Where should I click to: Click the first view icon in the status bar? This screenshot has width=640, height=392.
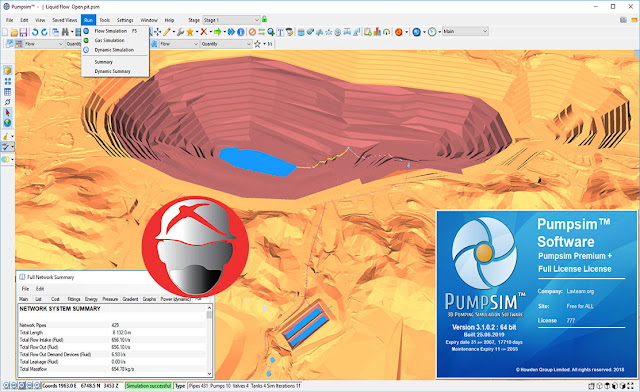[x=7, y=385]
